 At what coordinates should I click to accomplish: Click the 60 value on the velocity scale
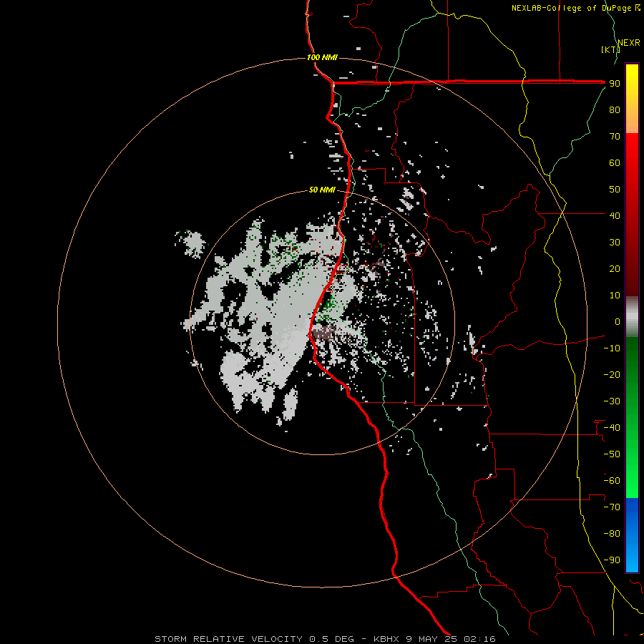[615, 163]
